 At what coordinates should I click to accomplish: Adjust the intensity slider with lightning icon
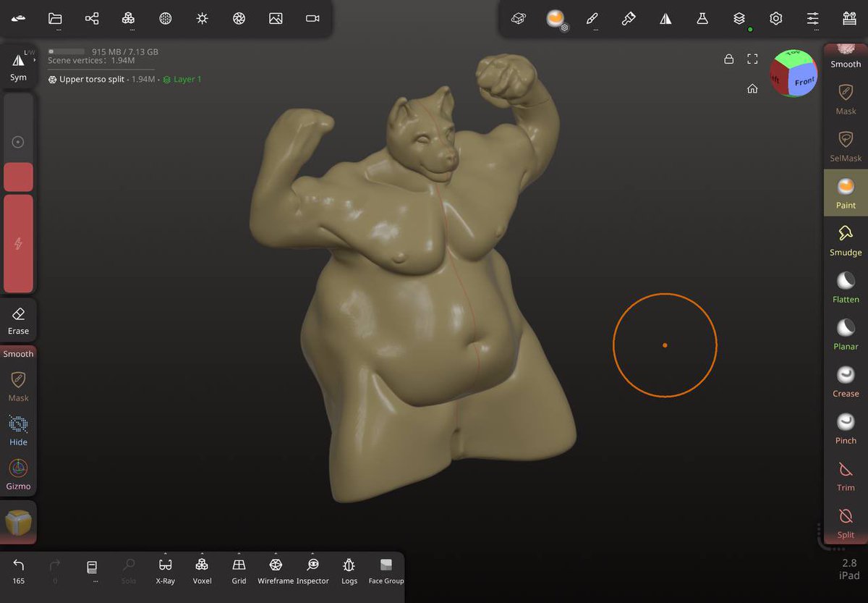[x=18, y=243]
